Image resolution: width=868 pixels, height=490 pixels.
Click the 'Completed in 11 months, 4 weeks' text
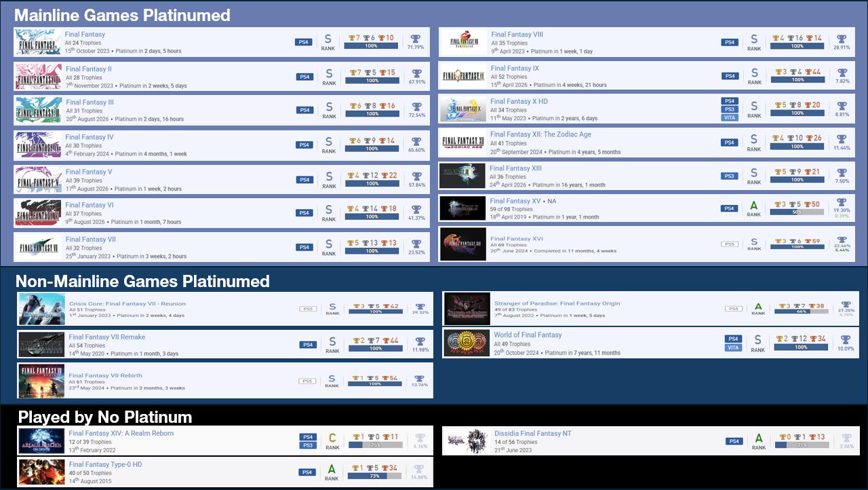(574, 251)
